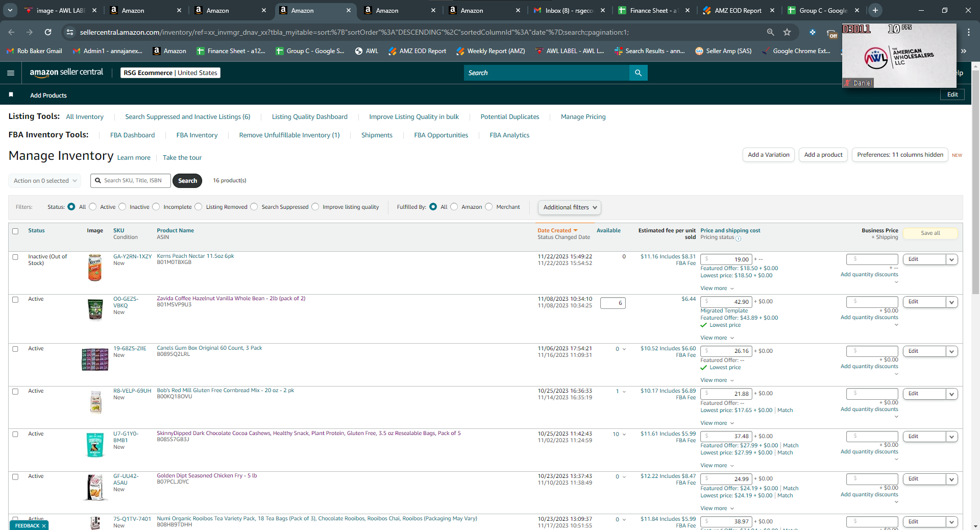Screen dimensions: 980x530
Task: Click the Save all button
Action: (x=930, y=233)
